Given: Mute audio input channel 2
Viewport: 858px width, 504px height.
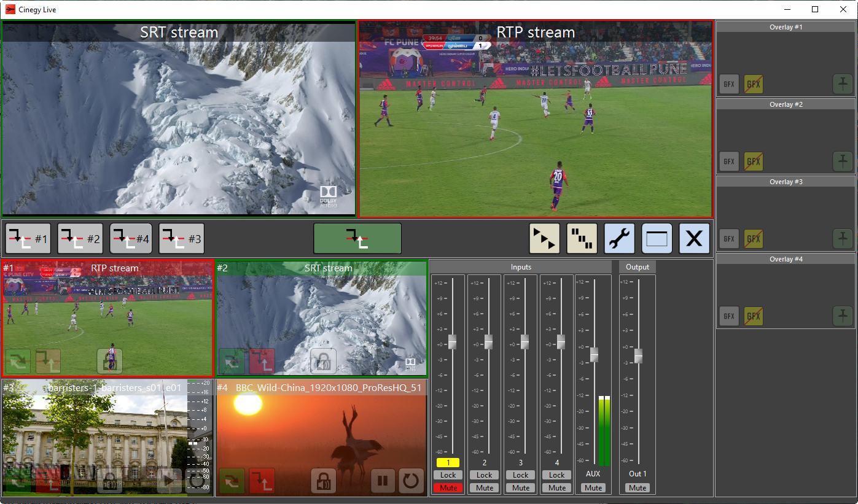Looking at the screenshot, I should [485, 488].
